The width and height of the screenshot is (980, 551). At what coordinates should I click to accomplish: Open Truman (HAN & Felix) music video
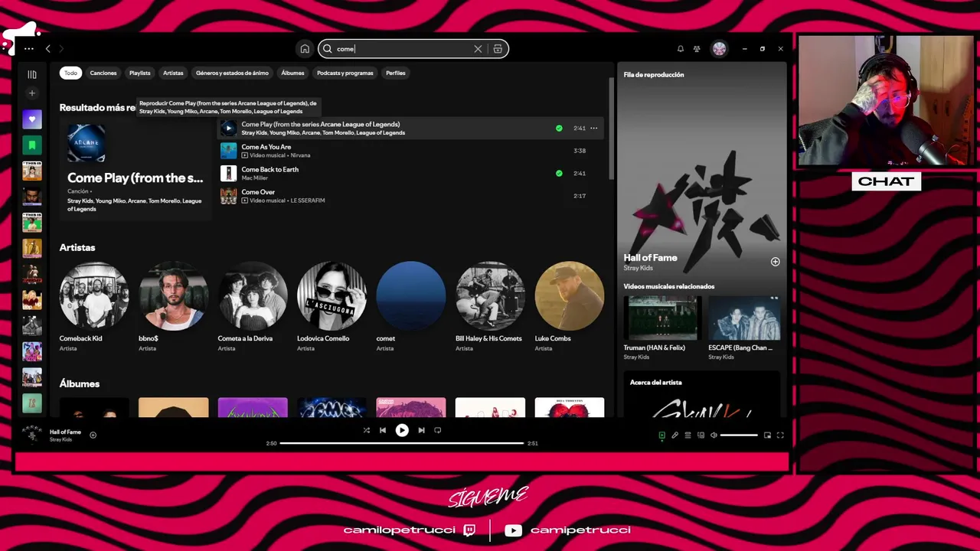[x=661, y=328]
